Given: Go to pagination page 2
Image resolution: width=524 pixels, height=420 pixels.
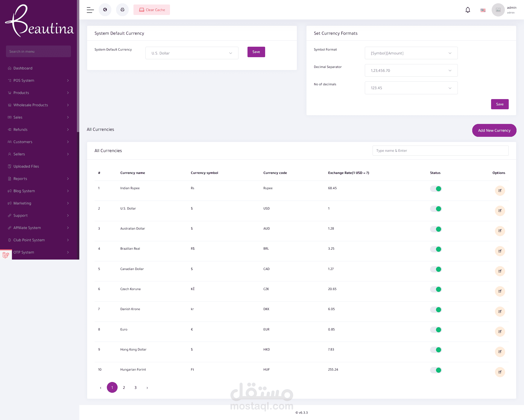Looking at the screenshot, I should click(x=124, y=388).
